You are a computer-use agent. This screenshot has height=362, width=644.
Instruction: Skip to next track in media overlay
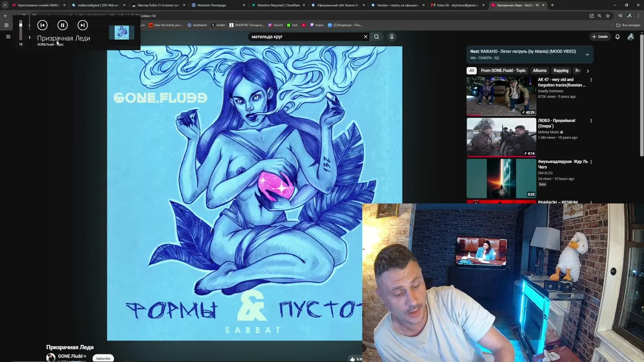tap(83, 25)
